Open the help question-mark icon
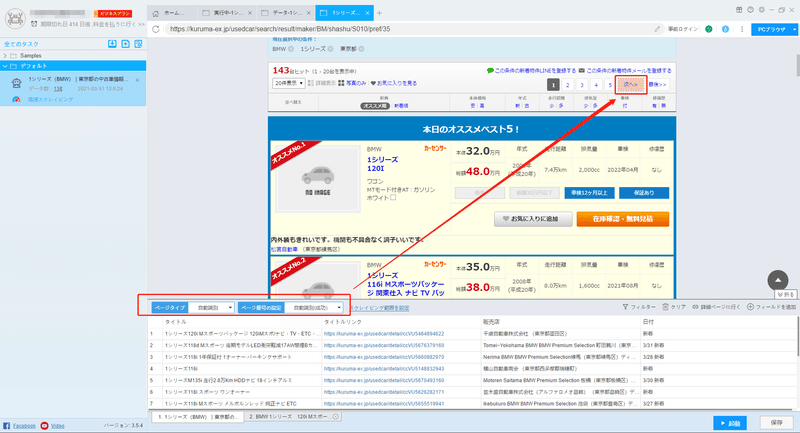 coord(750,10)
